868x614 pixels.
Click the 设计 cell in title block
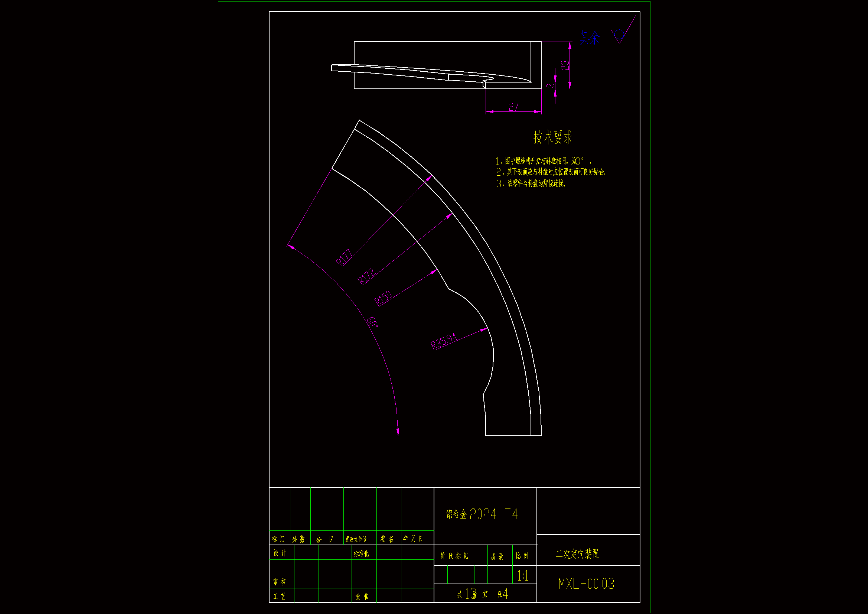[280, 553]
